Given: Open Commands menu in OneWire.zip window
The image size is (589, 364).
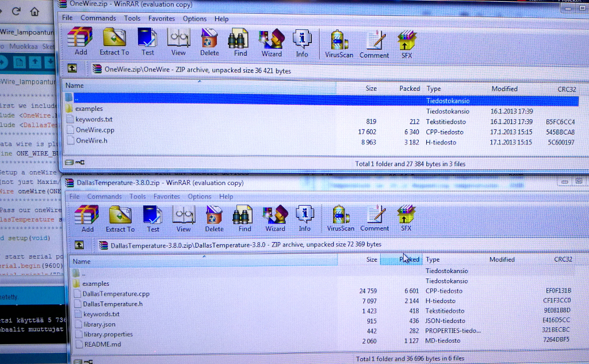Looking at the screenshot, I should (x=98, y=18).
